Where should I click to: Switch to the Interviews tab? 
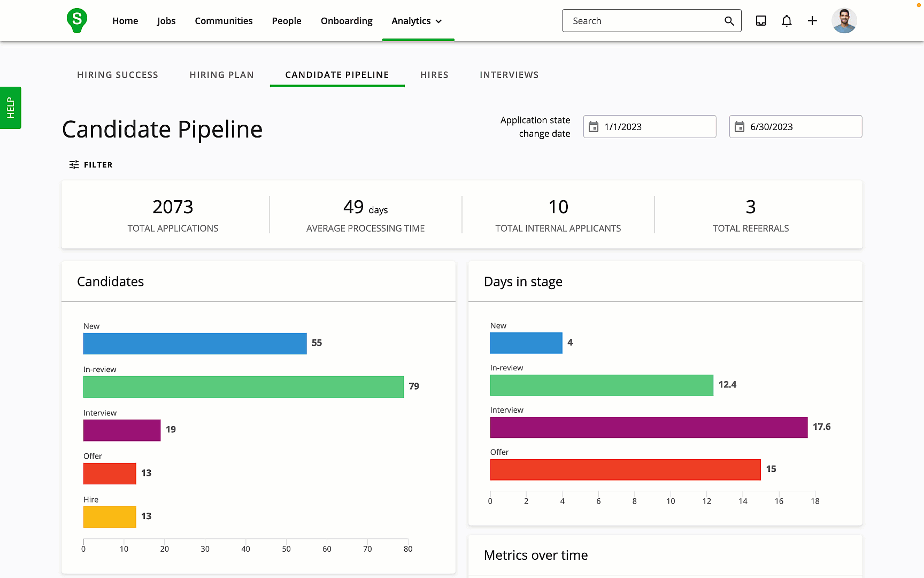coord(509,75)
